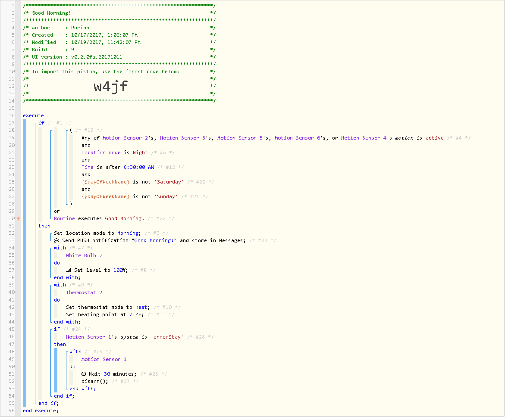Click the 'with' keyword of statement #25

pos(75,352)
